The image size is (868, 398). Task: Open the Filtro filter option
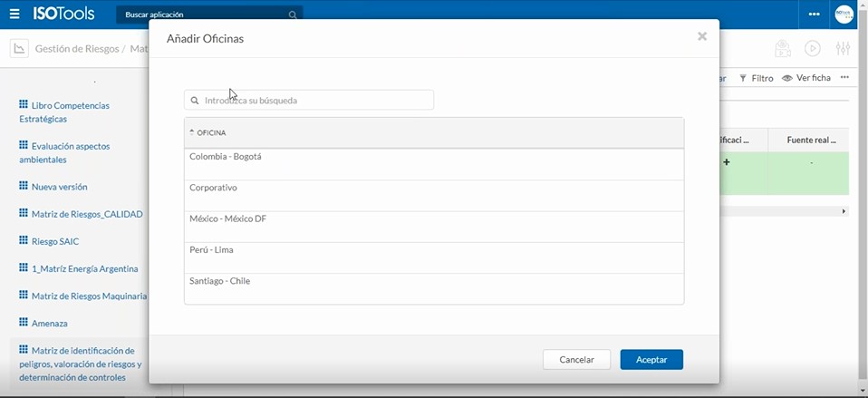tap(757, 78)
